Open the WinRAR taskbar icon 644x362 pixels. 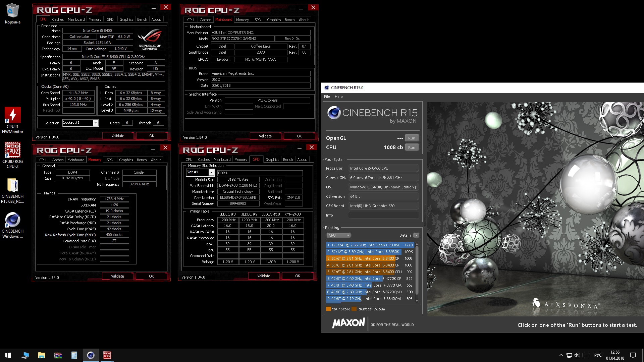pos(58,355)
